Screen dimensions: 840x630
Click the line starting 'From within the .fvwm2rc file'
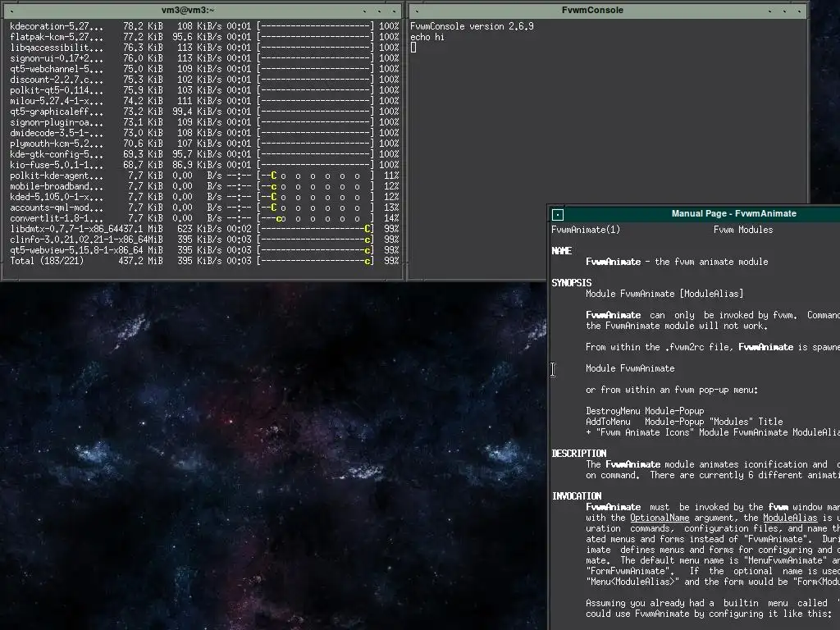point(713,347)
